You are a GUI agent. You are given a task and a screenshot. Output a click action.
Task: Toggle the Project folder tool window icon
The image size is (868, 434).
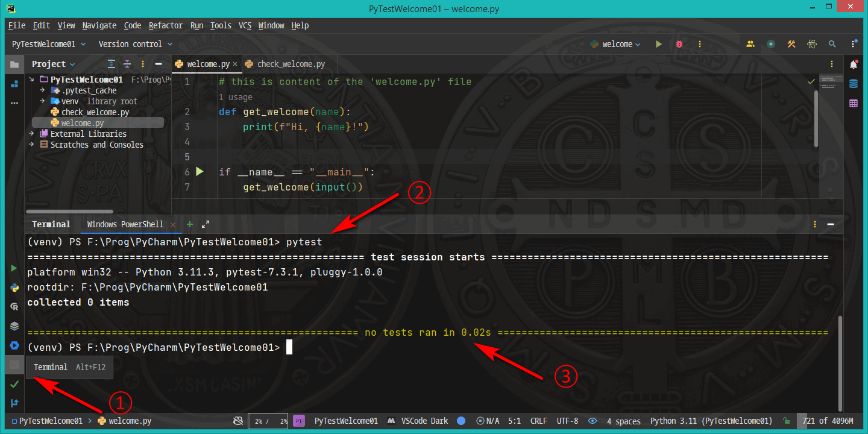tap(14, 64)
